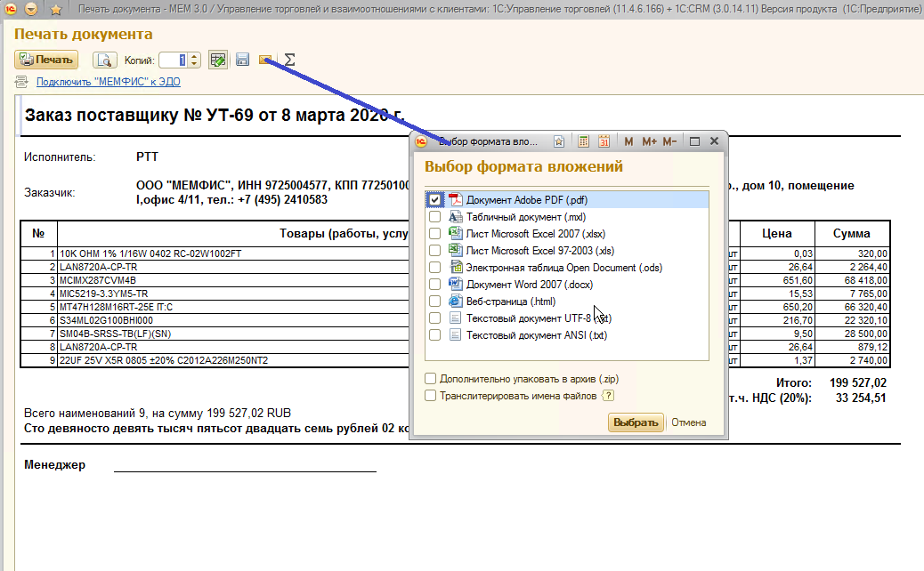Viewport: 924px width, 571px height.
Task: Click the edit spreadsheet toggle icon
Action: pyautogui.click(x=217, y=60)
